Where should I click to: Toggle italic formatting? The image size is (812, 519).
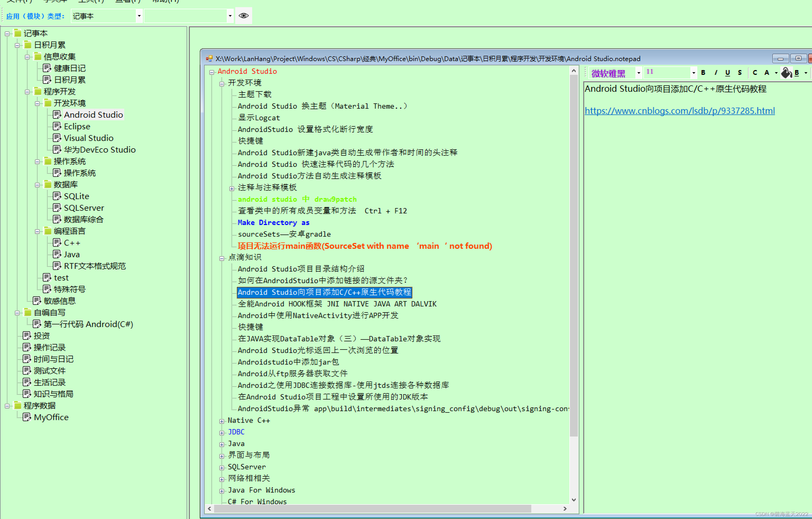[x=716, y=72]
